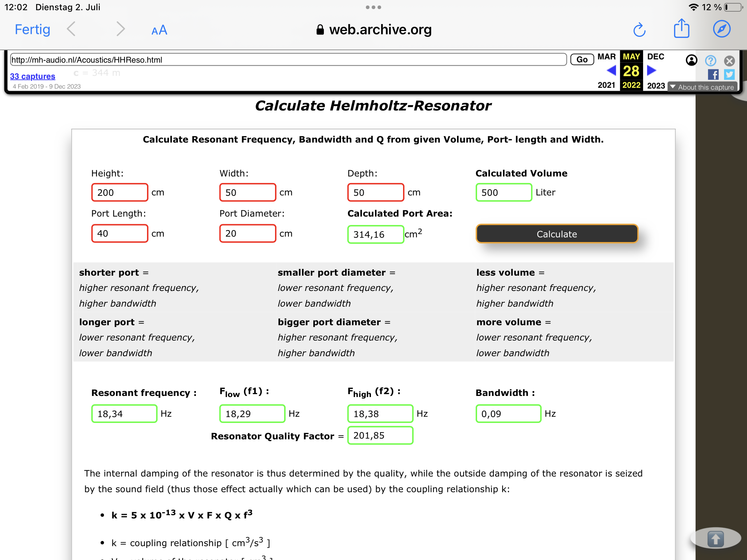Click the Wayback Machine URL input field
This screenshot has height=560, width=747.
[x=288, y=59]
